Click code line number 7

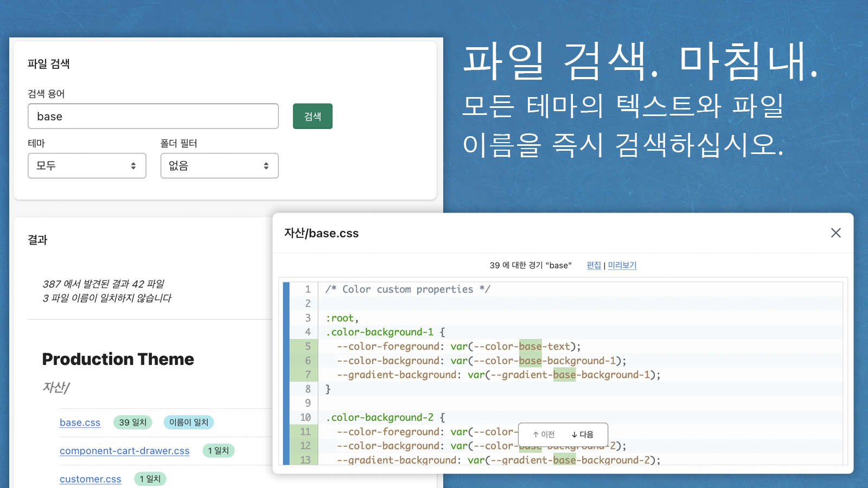308,375
